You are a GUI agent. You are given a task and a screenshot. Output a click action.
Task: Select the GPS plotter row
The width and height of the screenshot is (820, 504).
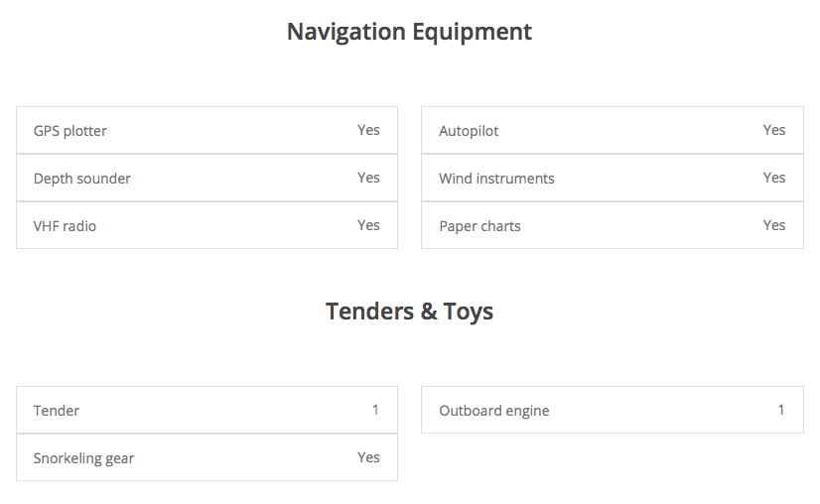(207, 130)
